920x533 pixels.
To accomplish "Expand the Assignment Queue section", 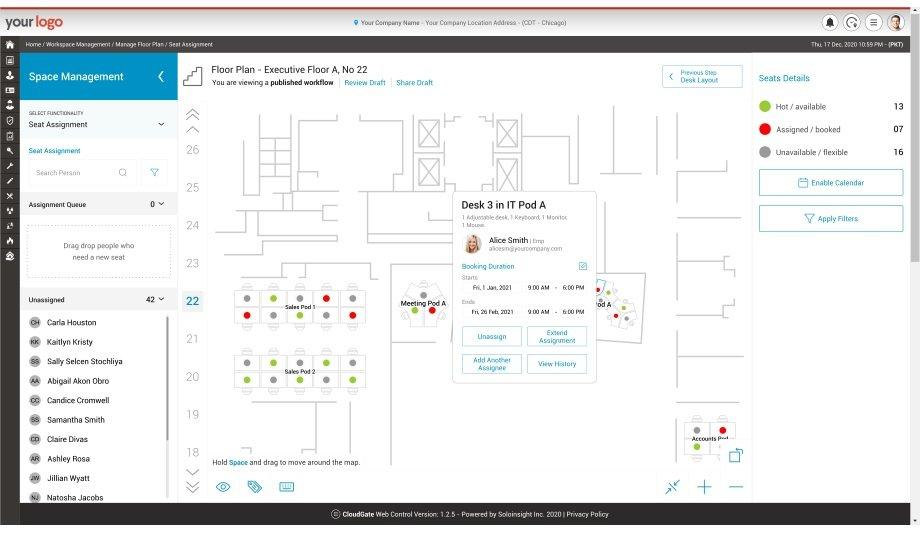I will tap(161, 204).
